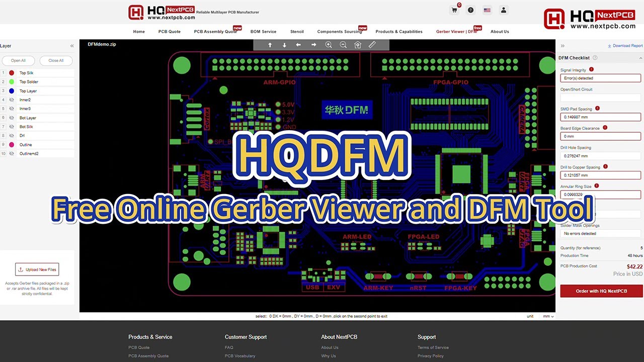Show the Drl layer via eye icon
Image resolution: width=644 pixels, height=362 pixels.
click(x=11, y=136)
